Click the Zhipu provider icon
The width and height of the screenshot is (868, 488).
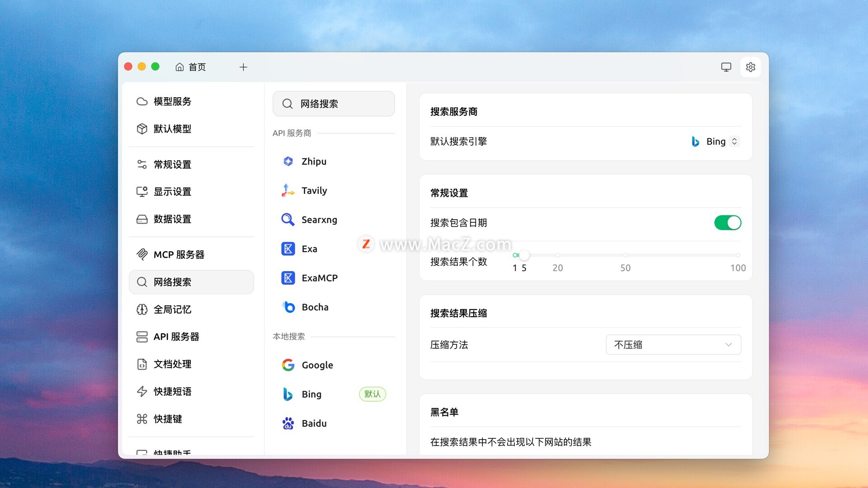(288, 161)
